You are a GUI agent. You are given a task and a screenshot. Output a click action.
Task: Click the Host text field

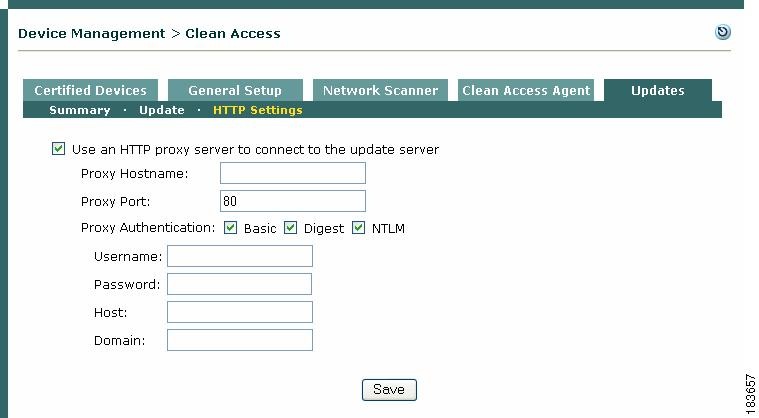240,312
